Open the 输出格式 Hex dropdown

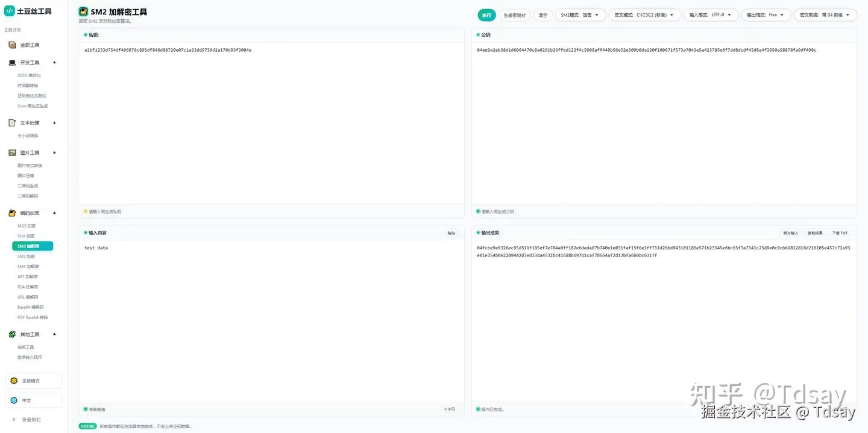766,15
